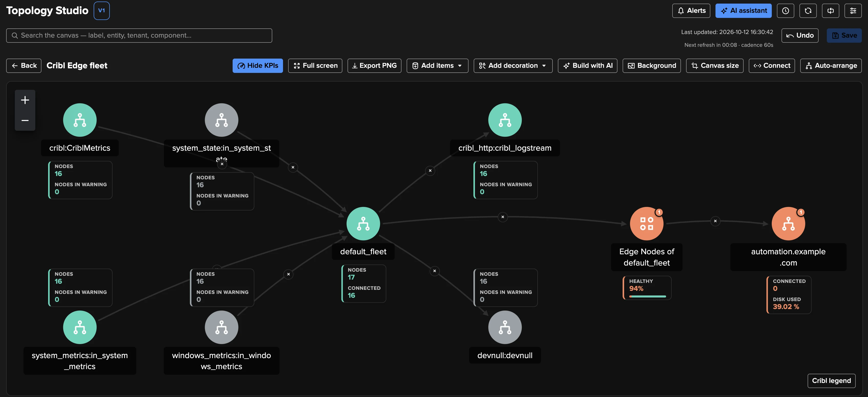This screenshot has height=397, width=868.
Task: Click Build with AI
Action: pos(588,66)
